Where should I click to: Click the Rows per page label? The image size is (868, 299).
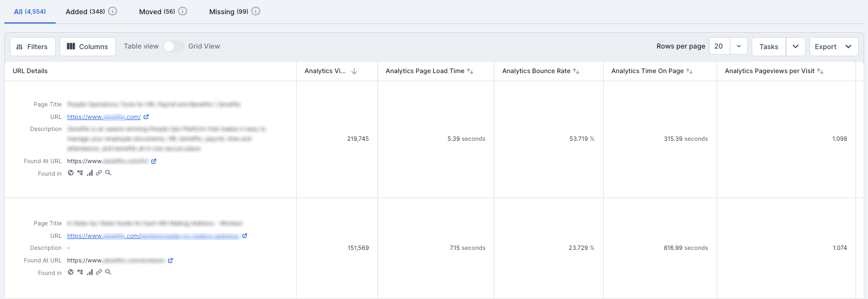[681, 46]
